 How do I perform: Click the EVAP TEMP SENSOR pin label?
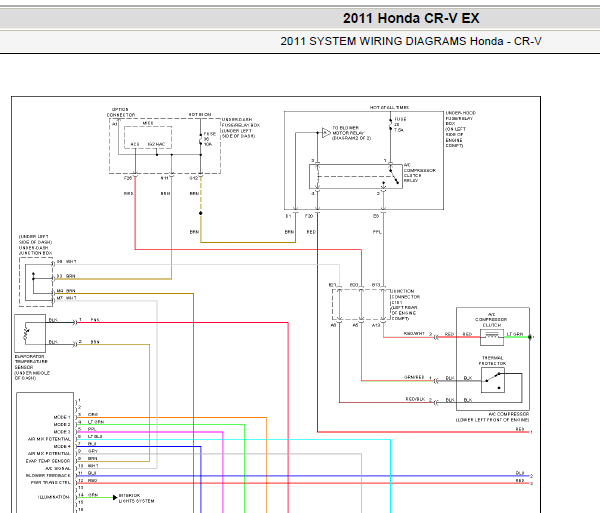coord(48,461)
